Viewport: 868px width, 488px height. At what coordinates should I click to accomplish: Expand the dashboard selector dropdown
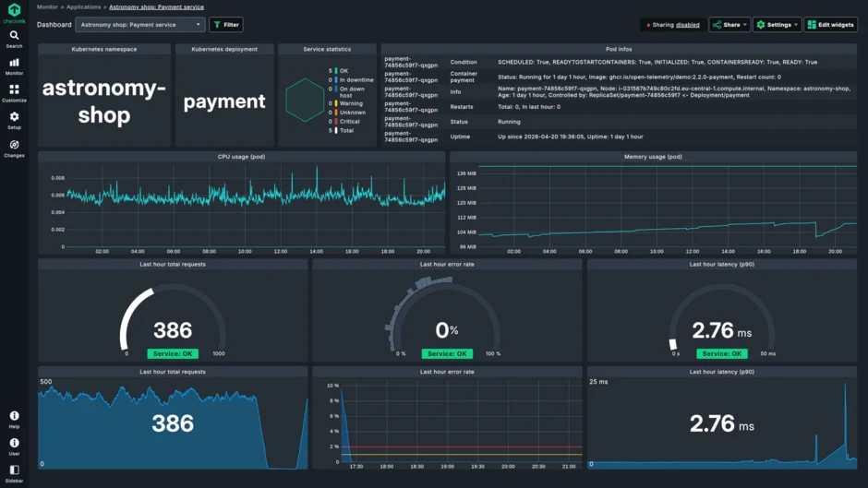pyautogui.click(x=140, y=25)
